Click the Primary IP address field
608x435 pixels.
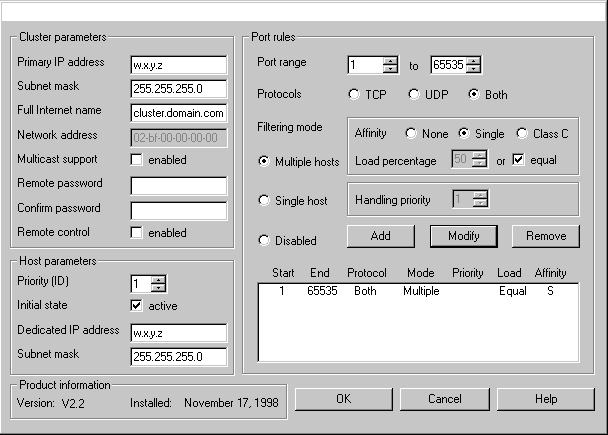[179, 66]
